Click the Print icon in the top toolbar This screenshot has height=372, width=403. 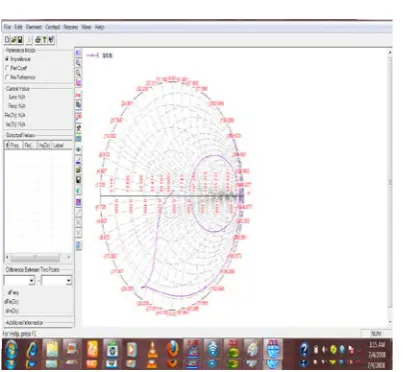38,40
